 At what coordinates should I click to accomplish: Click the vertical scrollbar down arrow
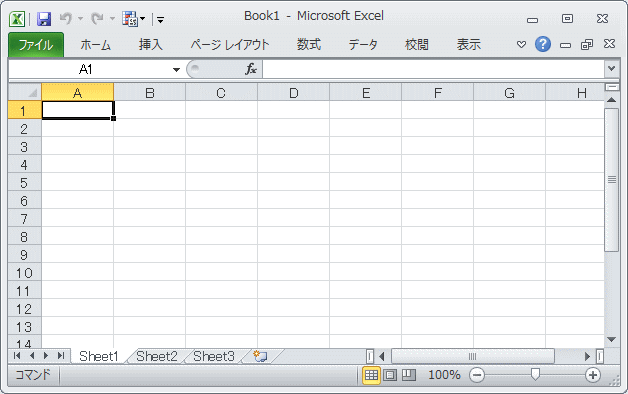612,340
